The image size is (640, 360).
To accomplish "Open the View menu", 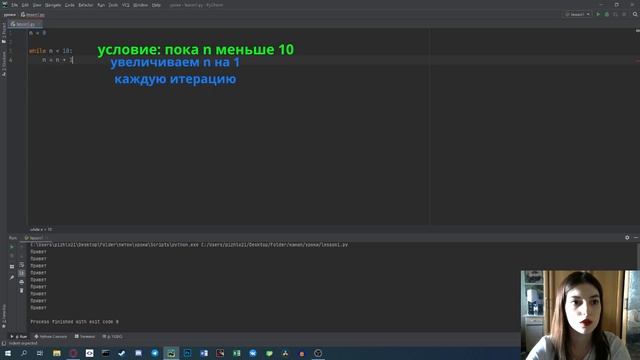I will coord(37,5).
